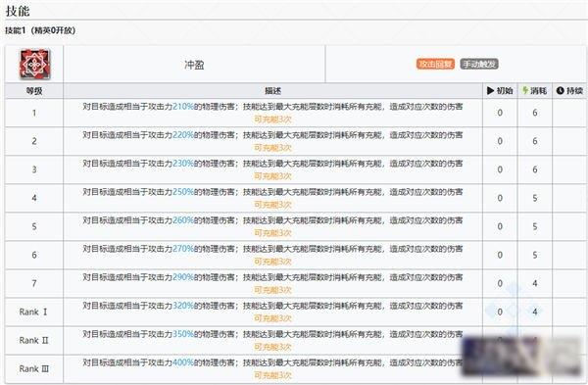This screenshot has width=588, height=385.
Task: Click the 持续 header label
Action: pyautogui.click(x=574, y=91)
